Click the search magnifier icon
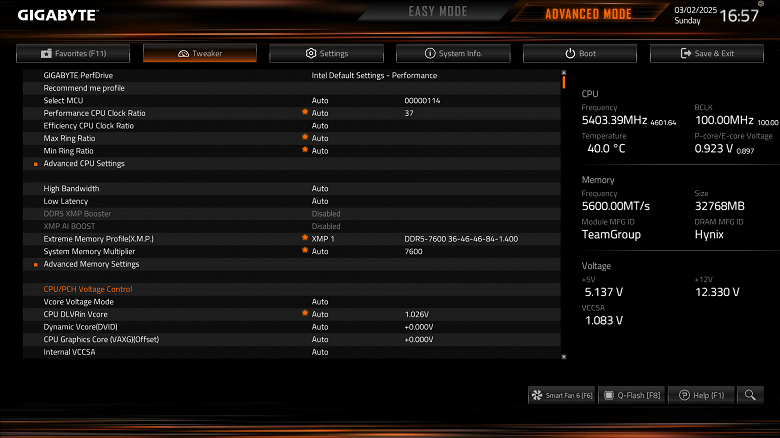The width and height of the screenshot is (780, 438). pyautogui.click(x=750, y=395)
